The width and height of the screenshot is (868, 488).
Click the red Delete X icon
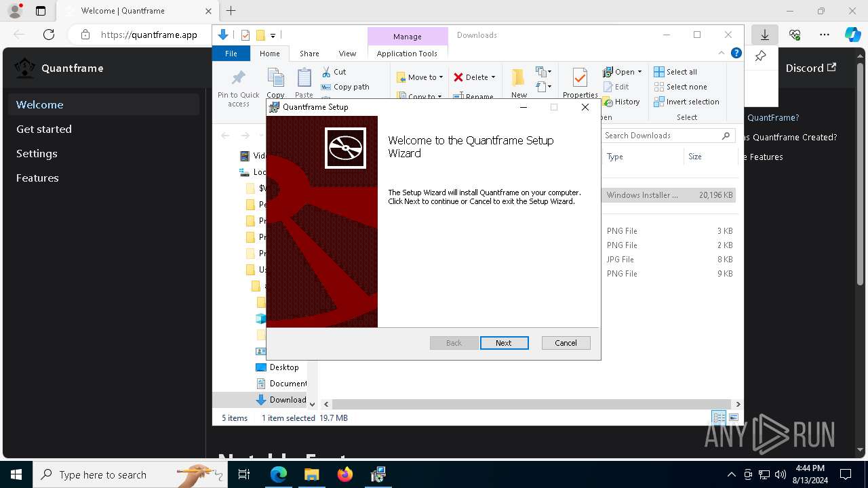[458, 77]
